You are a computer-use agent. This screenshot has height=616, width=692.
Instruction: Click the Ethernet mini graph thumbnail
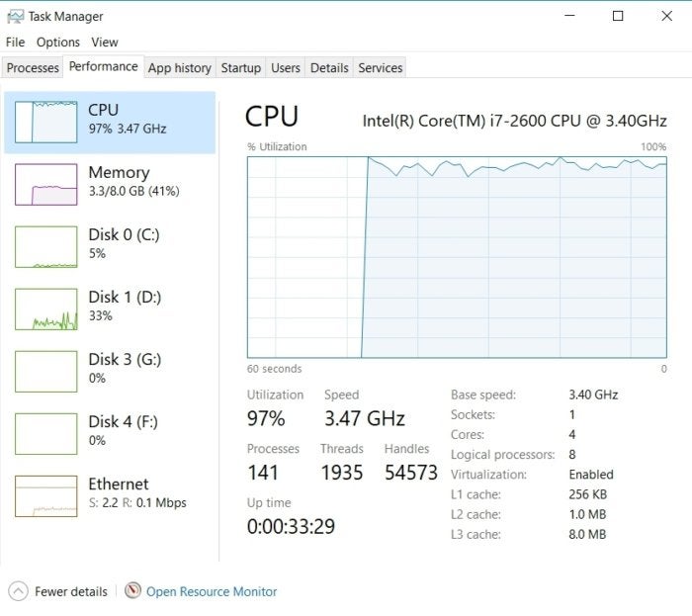pyautogui.click(x=45, y=496)
